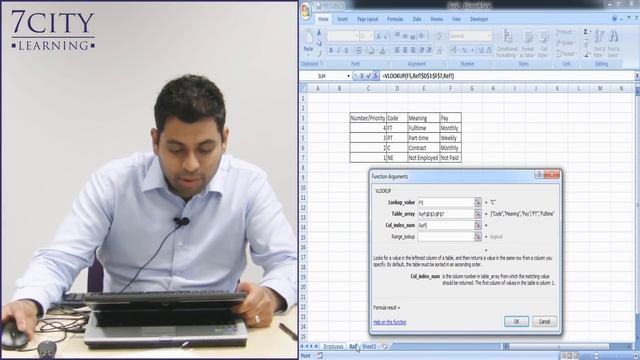Click the Insert Worksheet tab icon
Image resolution: width=640 pixels, height=360 pixels.
click(384, 347)
